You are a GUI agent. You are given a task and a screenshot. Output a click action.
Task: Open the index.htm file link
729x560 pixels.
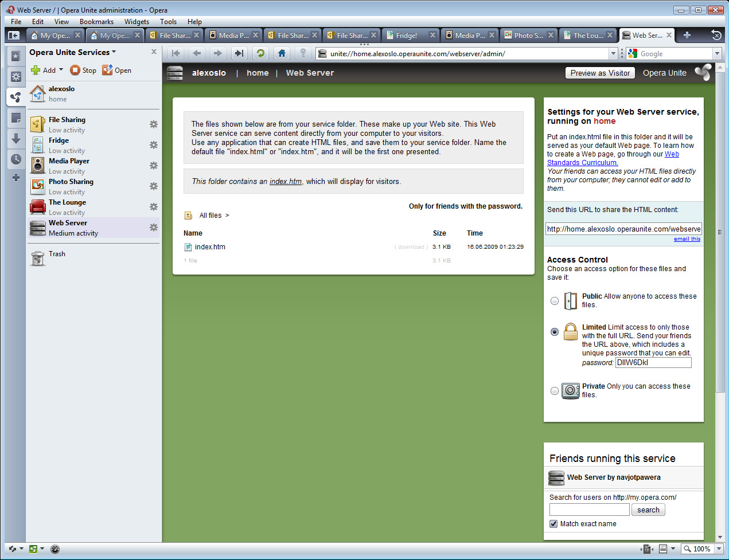click(210, 247)
